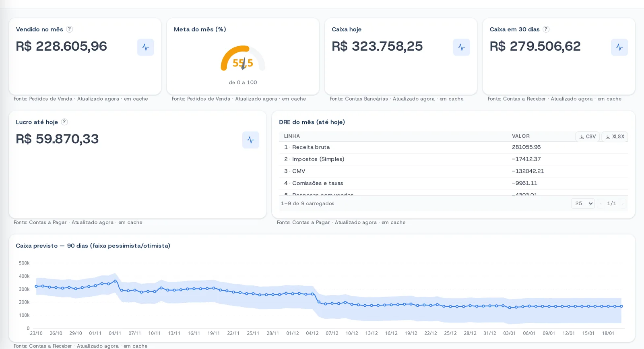
Task: Open the trend icon on Vendido no mês card
Action: point(145,47)
